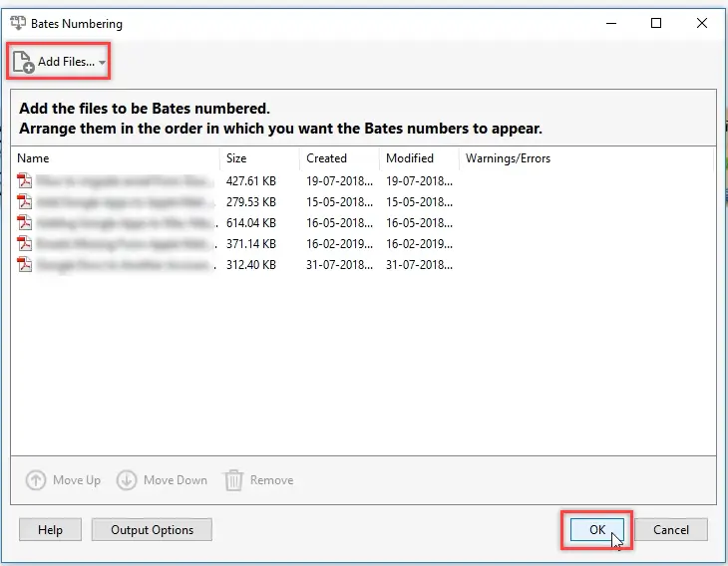Click the Bates Numbering title bar icon
Screen dimensions: 728x566
coord(18,23)
